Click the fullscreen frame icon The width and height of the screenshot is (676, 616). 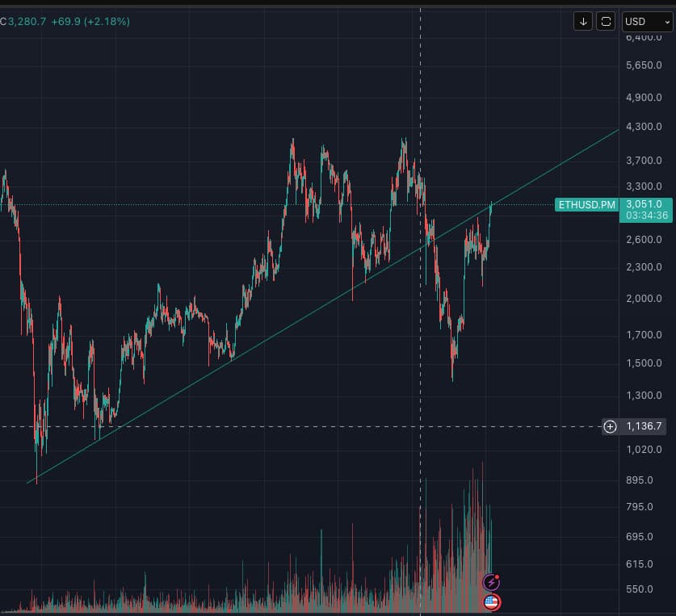(606, 22)
